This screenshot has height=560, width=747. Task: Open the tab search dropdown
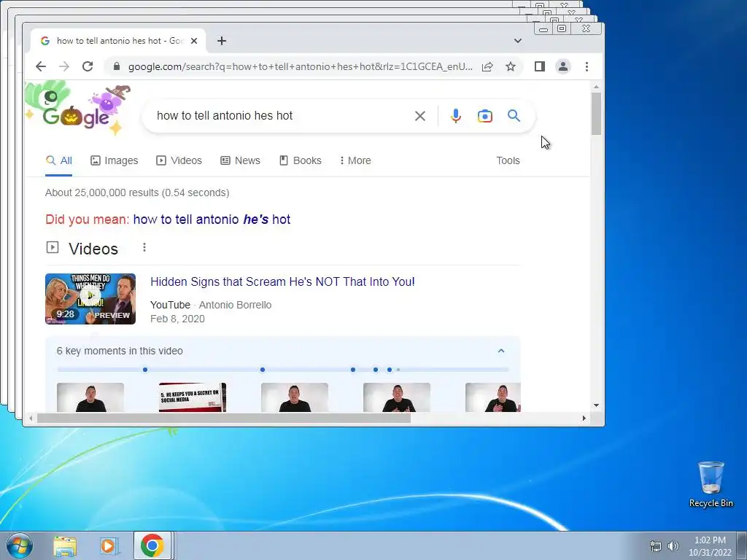coord(518,41)
